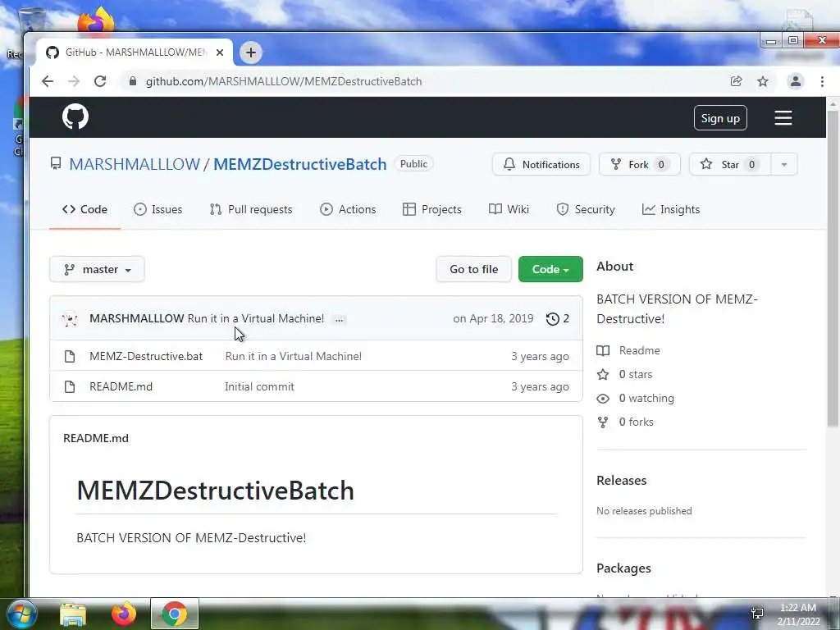The image size is (840, 630).
Task: Click the Chrome taskbar icon
Action: 174,614
